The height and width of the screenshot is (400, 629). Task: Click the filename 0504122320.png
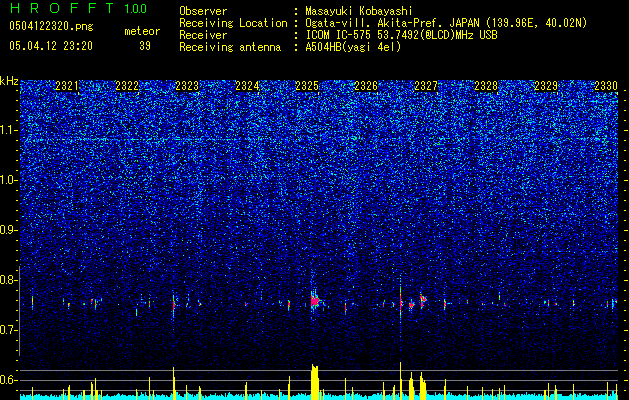[x=51, y=27]
